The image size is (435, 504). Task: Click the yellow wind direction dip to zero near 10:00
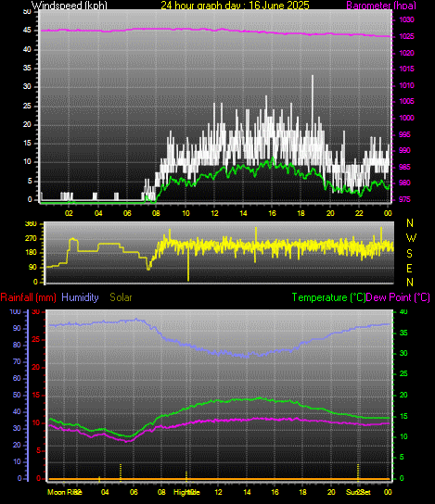point(188,263)
